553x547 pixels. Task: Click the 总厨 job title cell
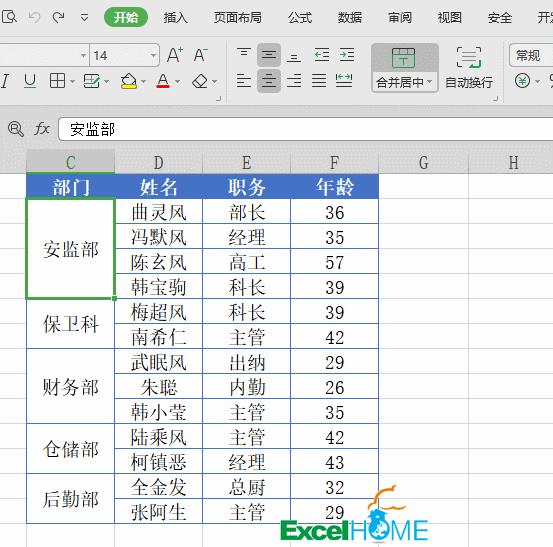[247, 487]
